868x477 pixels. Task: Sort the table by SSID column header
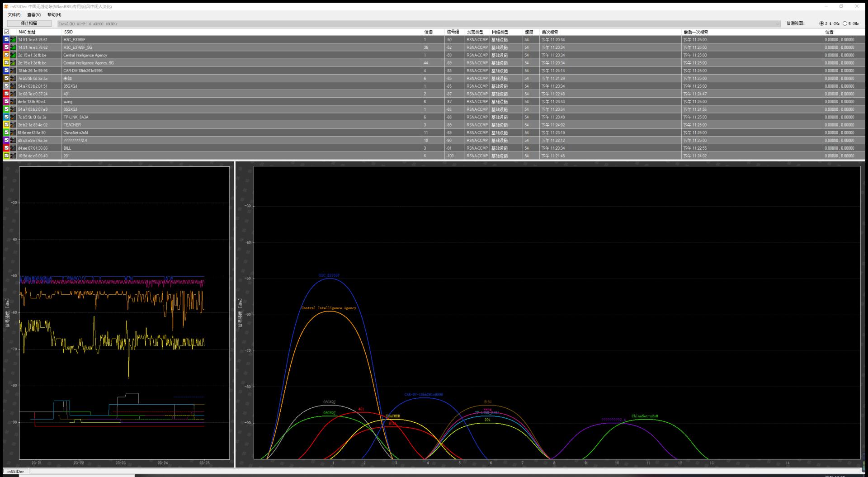coord(68,32)
